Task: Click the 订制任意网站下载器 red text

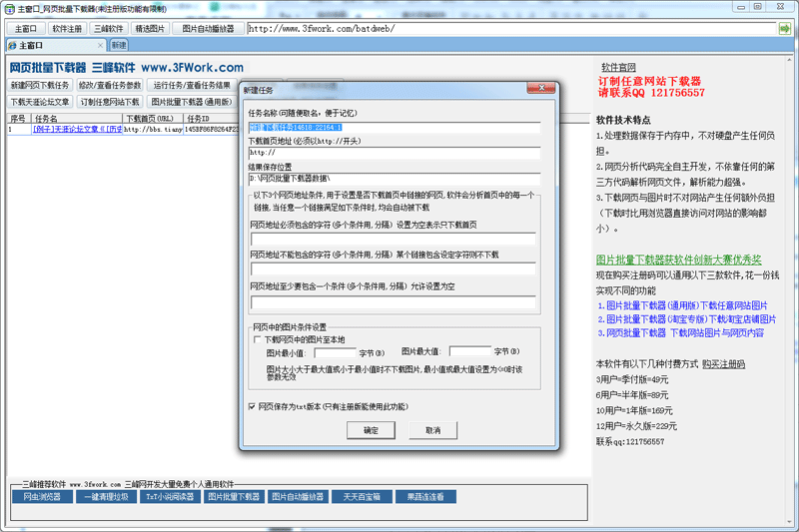Action: pyautogui.click(x=650, y=81)
